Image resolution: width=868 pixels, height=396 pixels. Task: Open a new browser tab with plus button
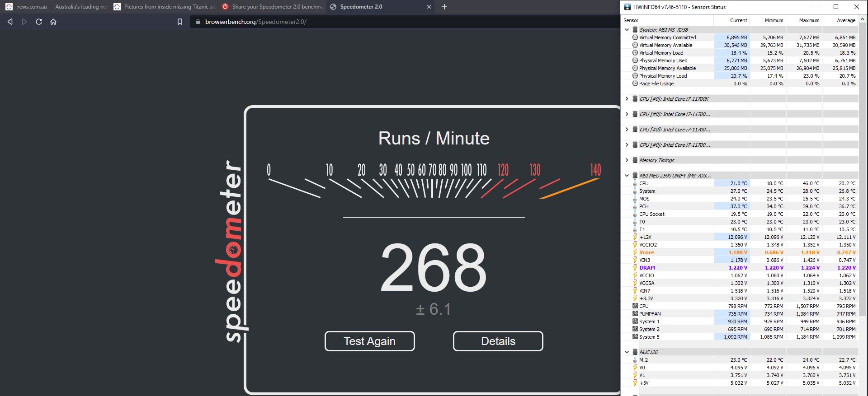(444, 7)
